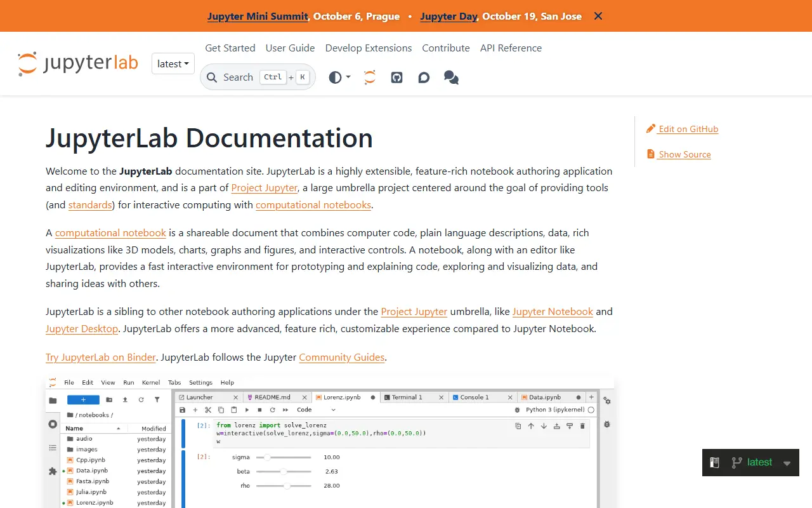Viewport: 812px width, 508px height.
Task: Click the document icon beside Show Source
Action: pyautogui.click(x=651, y=154)
